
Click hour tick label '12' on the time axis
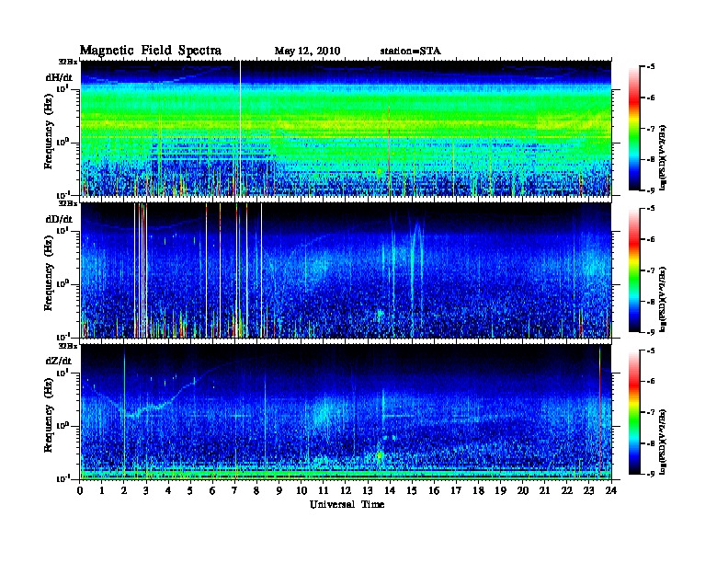(x=346, y=490)
